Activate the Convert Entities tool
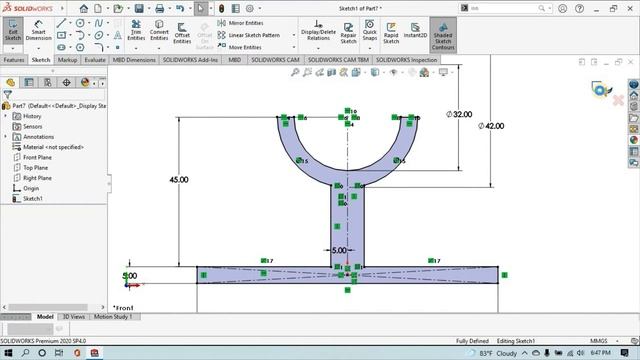 coord(159,31)
